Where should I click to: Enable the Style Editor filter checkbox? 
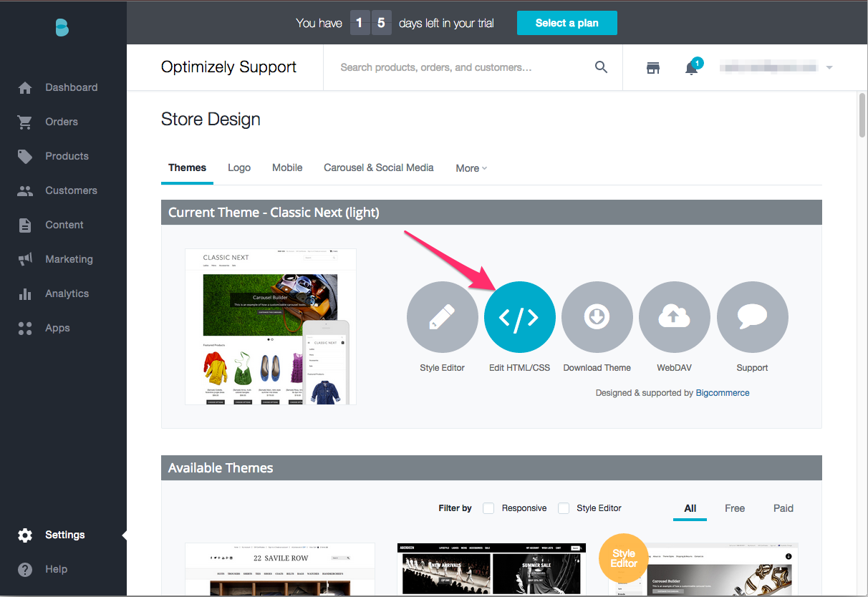[564, 508]
